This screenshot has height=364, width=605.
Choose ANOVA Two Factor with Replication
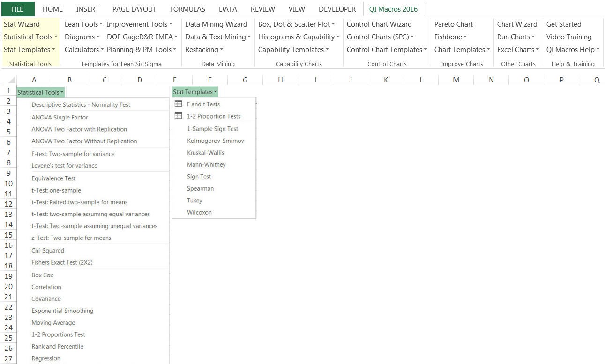pyautogui.click(x=79, y=129)
